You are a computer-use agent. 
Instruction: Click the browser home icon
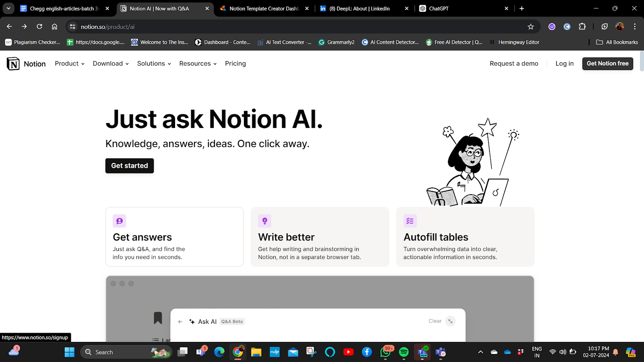pyautogui.click(x=54, y=27)
